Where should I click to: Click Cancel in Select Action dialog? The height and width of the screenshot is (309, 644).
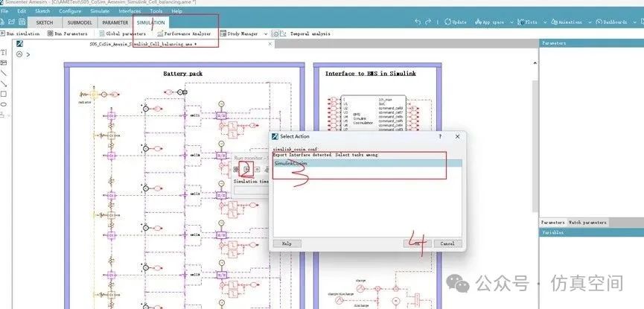click(x=447, y=243)
